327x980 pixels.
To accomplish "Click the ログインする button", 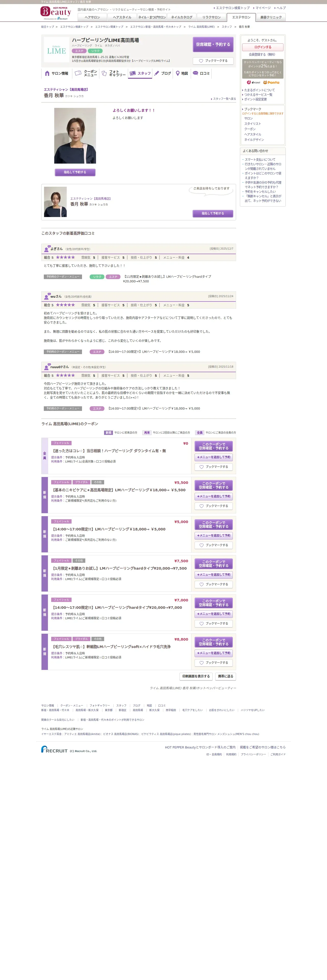I will pos(263,47).
